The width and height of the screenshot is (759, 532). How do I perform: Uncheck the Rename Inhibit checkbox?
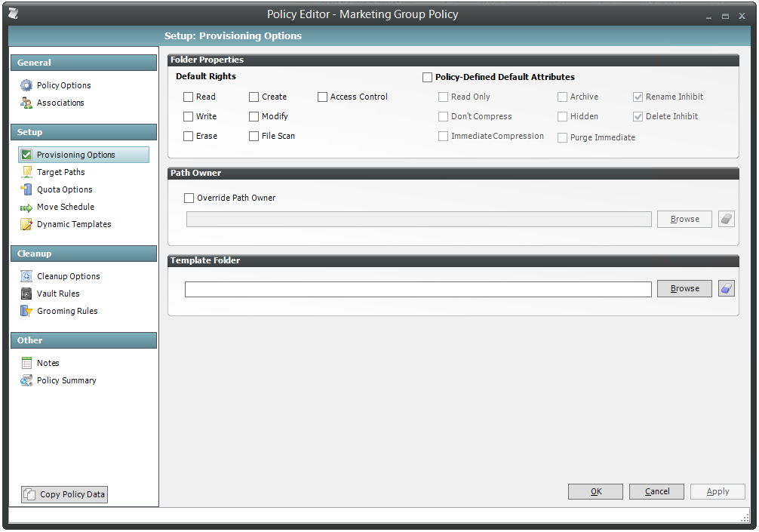tap(638, 97)
